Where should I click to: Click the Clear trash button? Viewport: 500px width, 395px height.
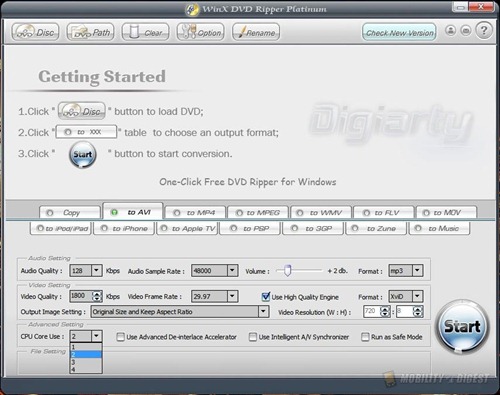[145, 32]
